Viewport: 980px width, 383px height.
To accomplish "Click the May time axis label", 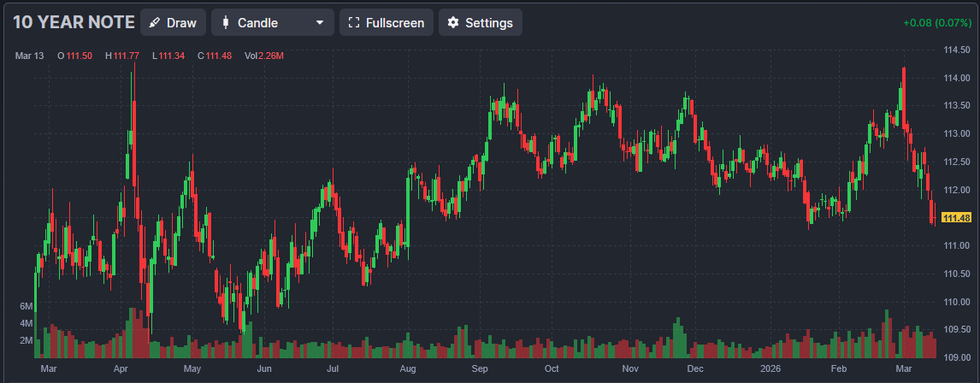I will 192,368.
